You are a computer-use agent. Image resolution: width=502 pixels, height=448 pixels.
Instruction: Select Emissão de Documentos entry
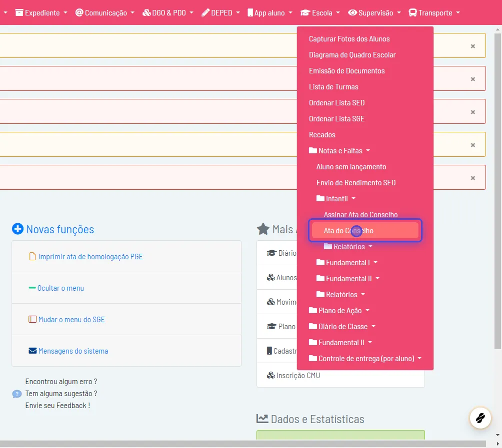pyautogui.click(x=346, y=70)
